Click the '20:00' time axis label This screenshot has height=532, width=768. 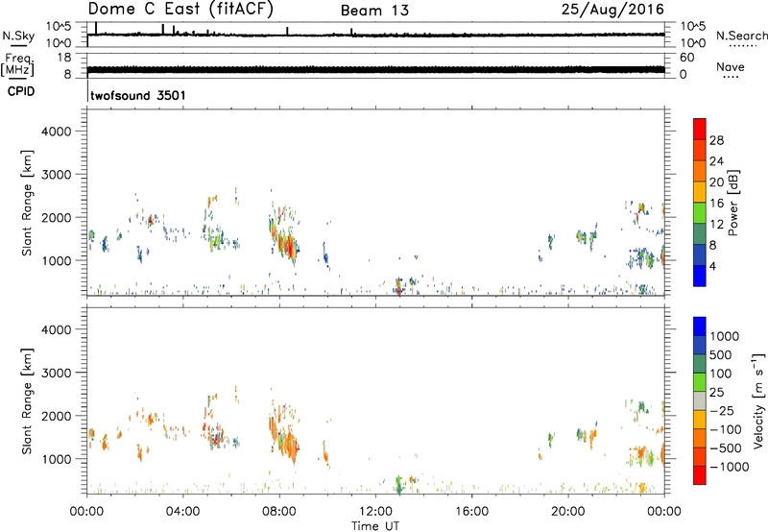coord(568,512)
